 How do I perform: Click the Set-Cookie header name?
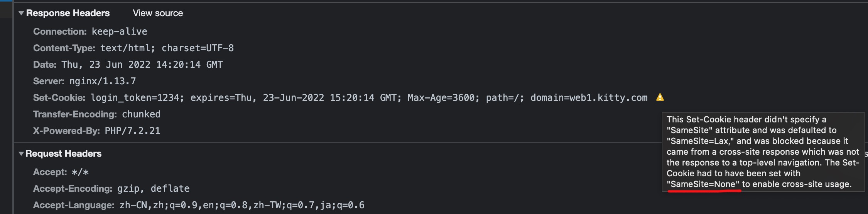click(59, 98)
